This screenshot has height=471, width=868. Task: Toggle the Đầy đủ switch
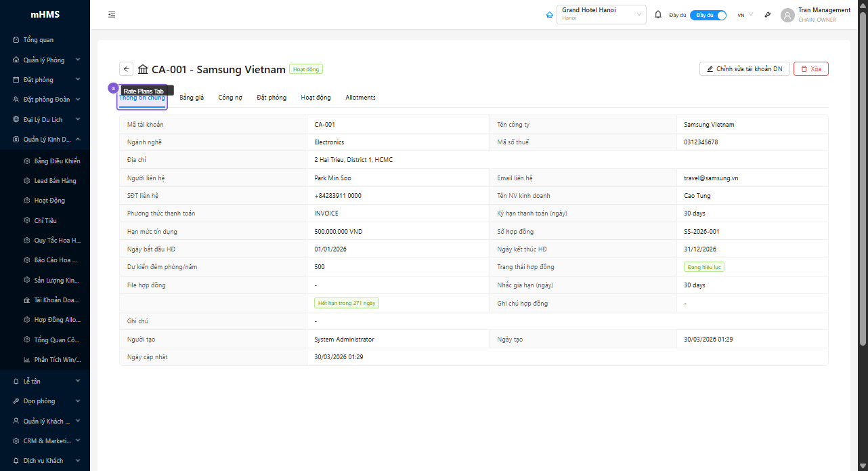708,15
